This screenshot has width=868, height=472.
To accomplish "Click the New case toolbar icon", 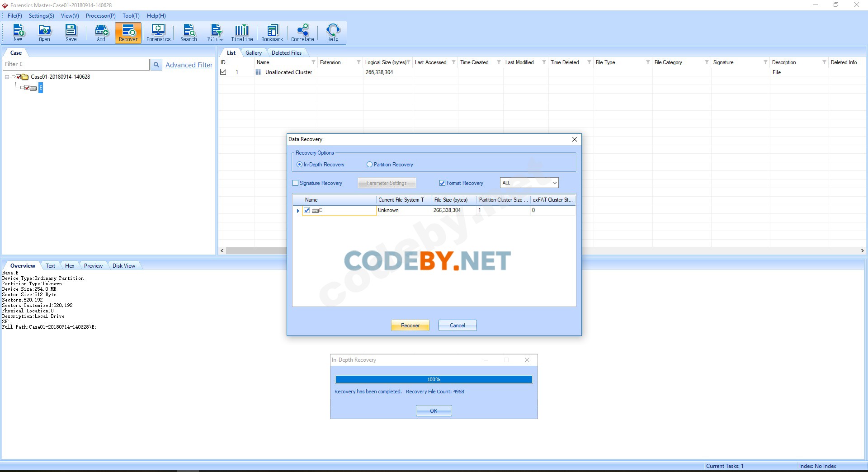I will click(18, 33).
